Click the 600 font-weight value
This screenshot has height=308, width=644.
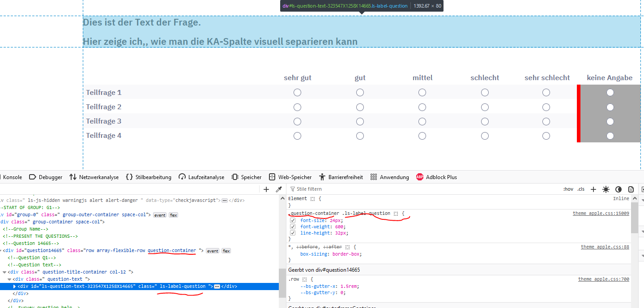340,227
